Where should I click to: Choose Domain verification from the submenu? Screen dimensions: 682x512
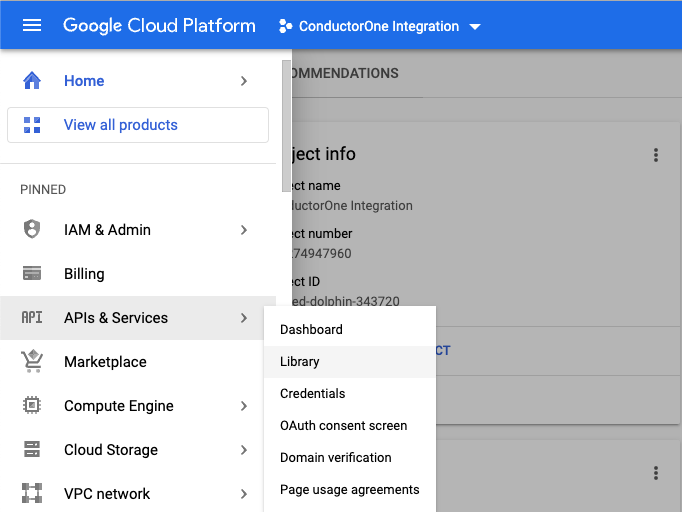[336, 458]
